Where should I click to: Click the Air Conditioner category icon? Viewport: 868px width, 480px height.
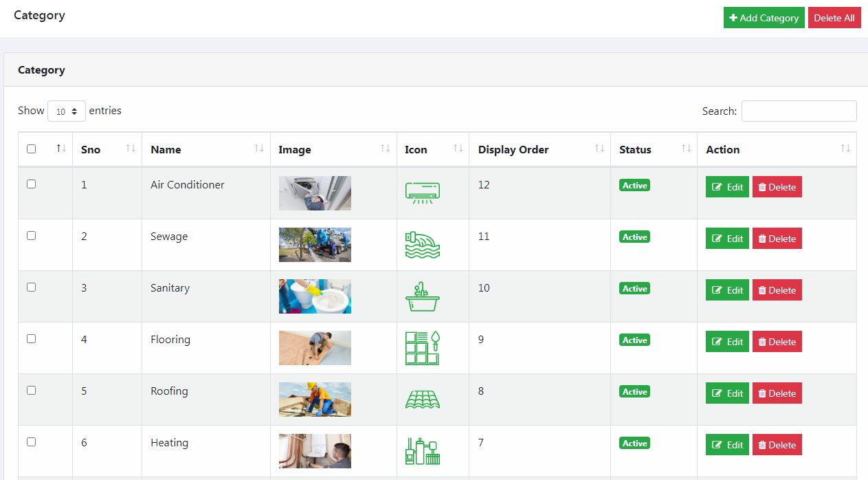tap(422, 193)
